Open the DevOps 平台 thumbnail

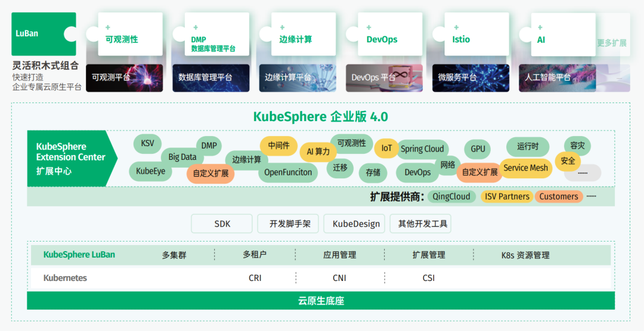(x=385, y=78)
